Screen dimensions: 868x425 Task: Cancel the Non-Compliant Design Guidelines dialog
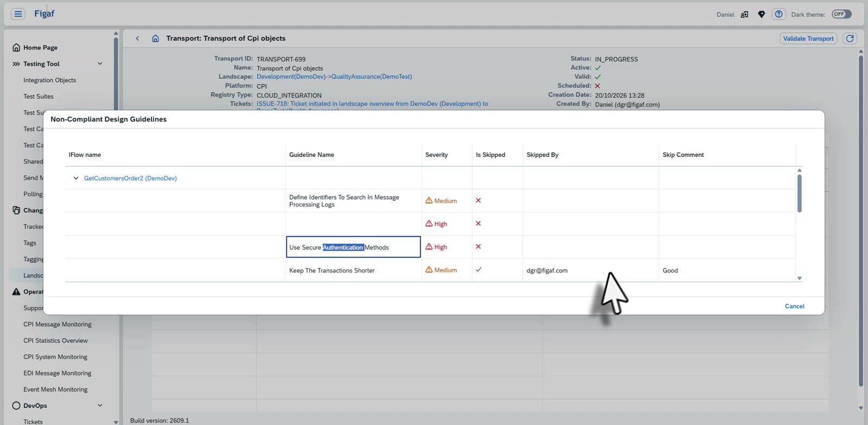(x=794, y=306)
